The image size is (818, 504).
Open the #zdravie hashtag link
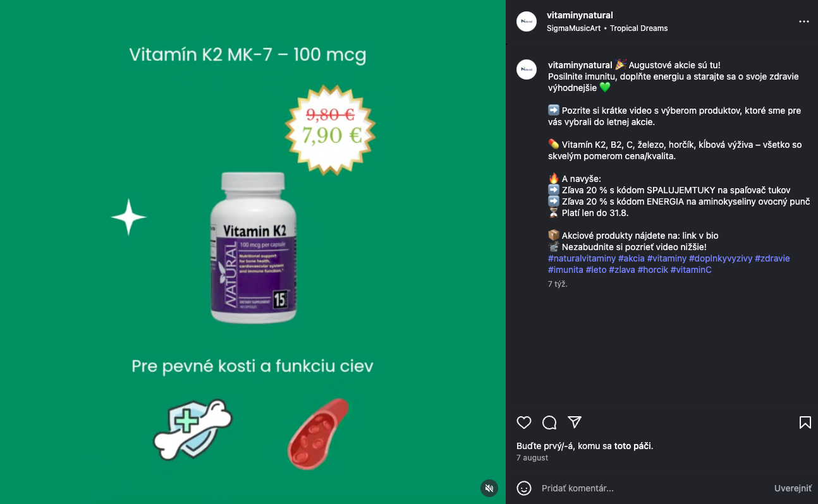[772, 258]
